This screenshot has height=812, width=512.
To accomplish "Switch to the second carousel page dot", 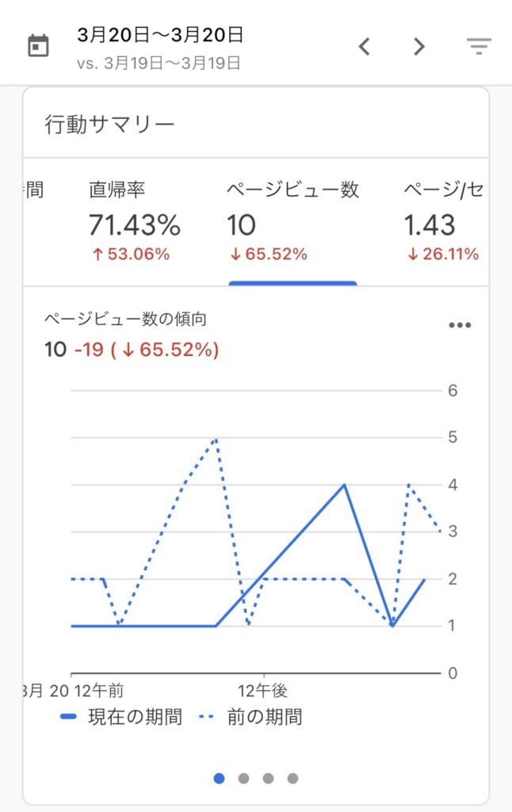I will point(243,779).
